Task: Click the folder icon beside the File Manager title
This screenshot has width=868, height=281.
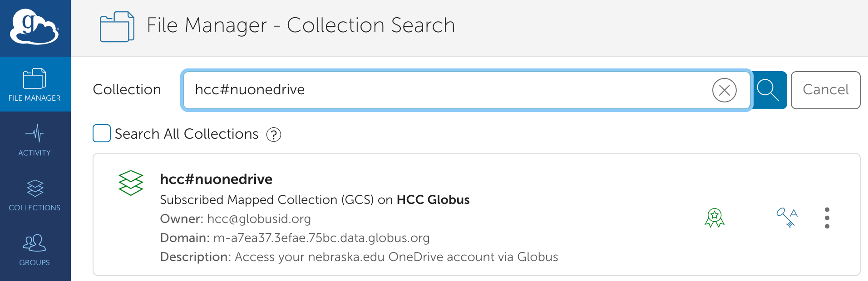Action: click(117, 27)
